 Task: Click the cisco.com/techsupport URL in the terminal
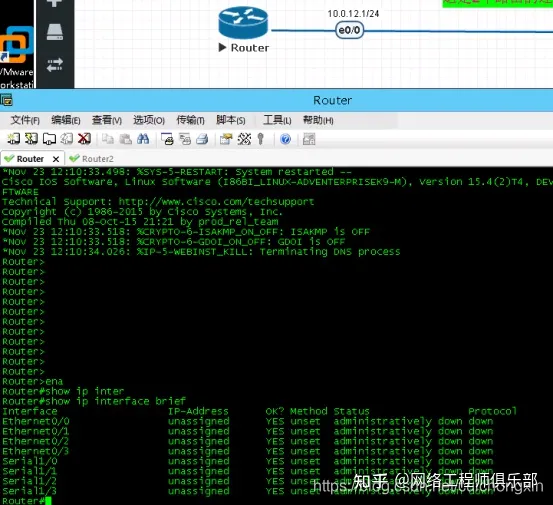click(x=216, y=202)
